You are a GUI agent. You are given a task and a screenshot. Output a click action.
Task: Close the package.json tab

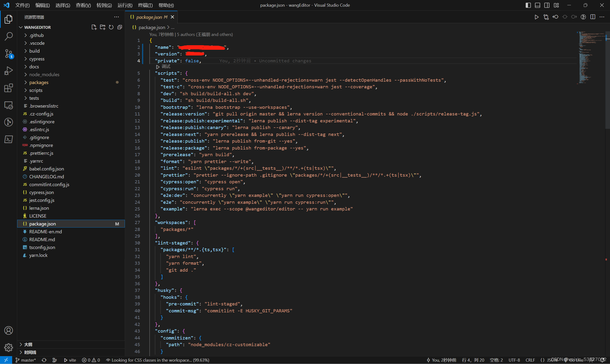[x=172, y=17]
